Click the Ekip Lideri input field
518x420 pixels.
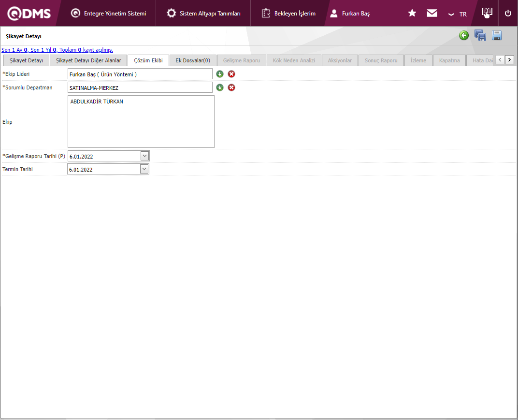140,74
